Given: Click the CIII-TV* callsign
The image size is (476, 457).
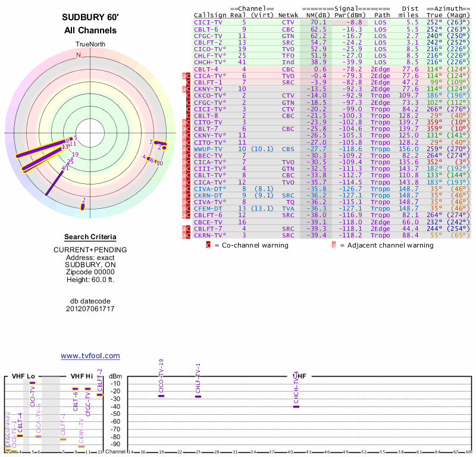Looking at the screenshot, I should tap(210, 168).
